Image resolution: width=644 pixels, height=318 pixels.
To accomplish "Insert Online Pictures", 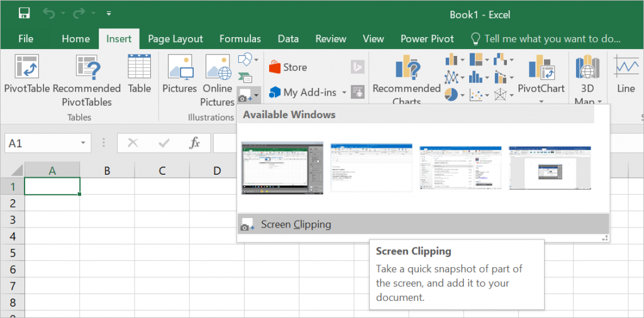I will click(218, 80).
